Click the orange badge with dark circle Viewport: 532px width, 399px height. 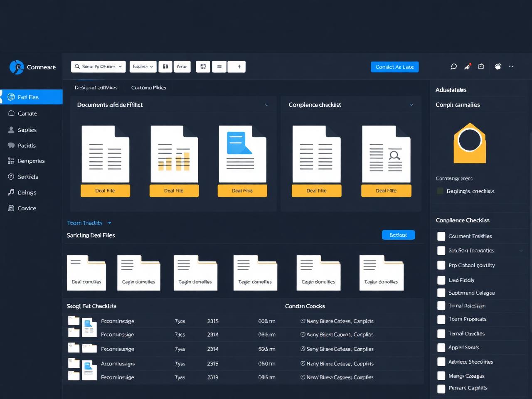[470, 143]
